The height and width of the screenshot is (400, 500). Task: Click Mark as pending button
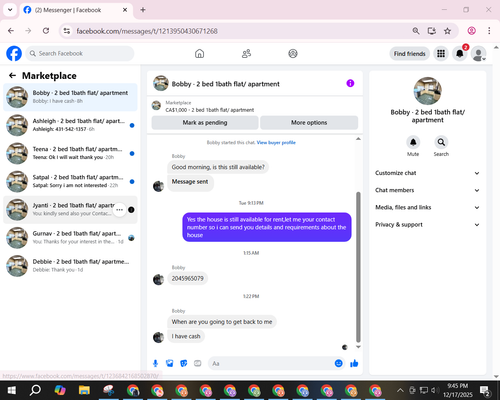[205, 123]
